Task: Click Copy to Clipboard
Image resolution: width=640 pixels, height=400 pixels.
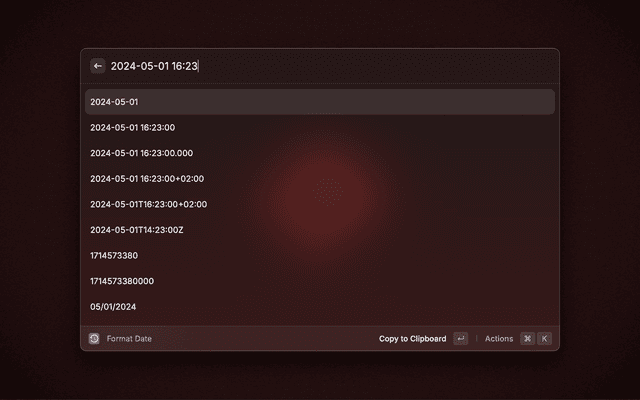Action: (412, 339)
